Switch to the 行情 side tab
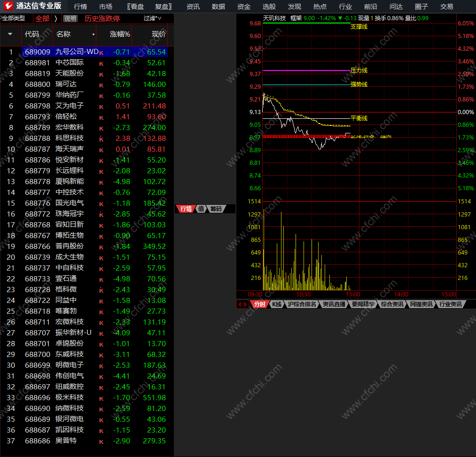The height and width of the screenshot is (457, 476). [186, 209]
